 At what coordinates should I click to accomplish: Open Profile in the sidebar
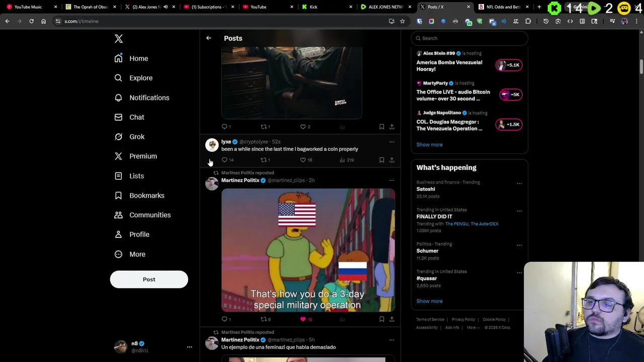coord(132,234)
